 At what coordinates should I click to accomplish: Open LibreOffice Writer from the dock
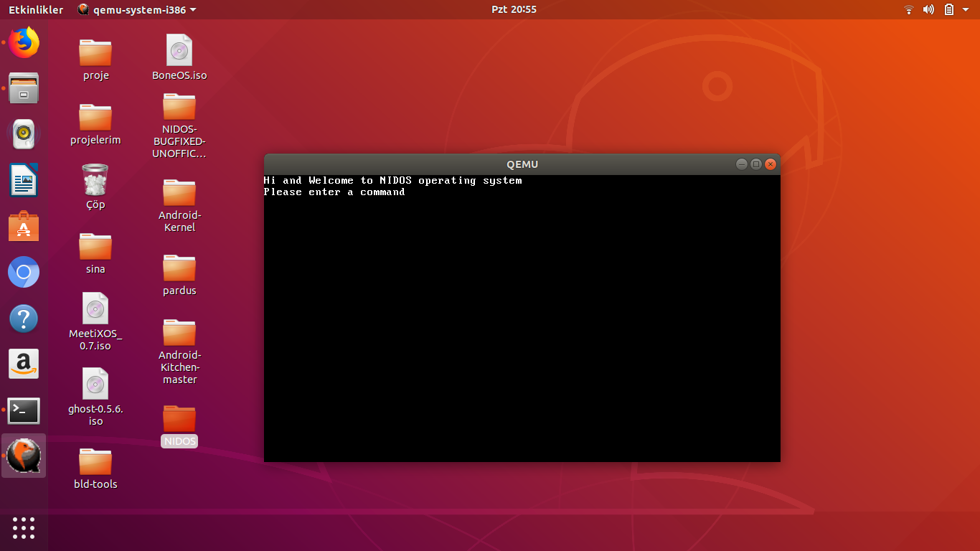24,180
